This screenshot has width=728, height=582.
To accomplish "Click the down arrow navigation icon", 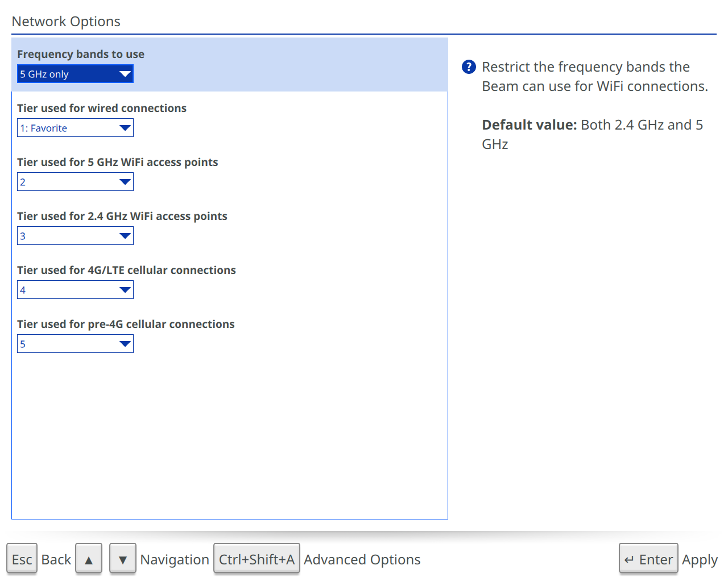I will tap(122, 559).
